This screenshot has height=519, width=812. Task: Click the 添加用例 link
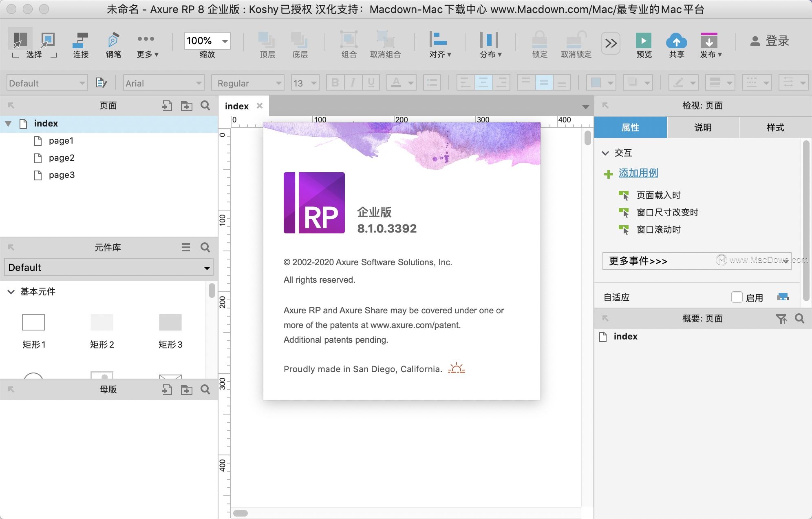click(x=638, y=173)
